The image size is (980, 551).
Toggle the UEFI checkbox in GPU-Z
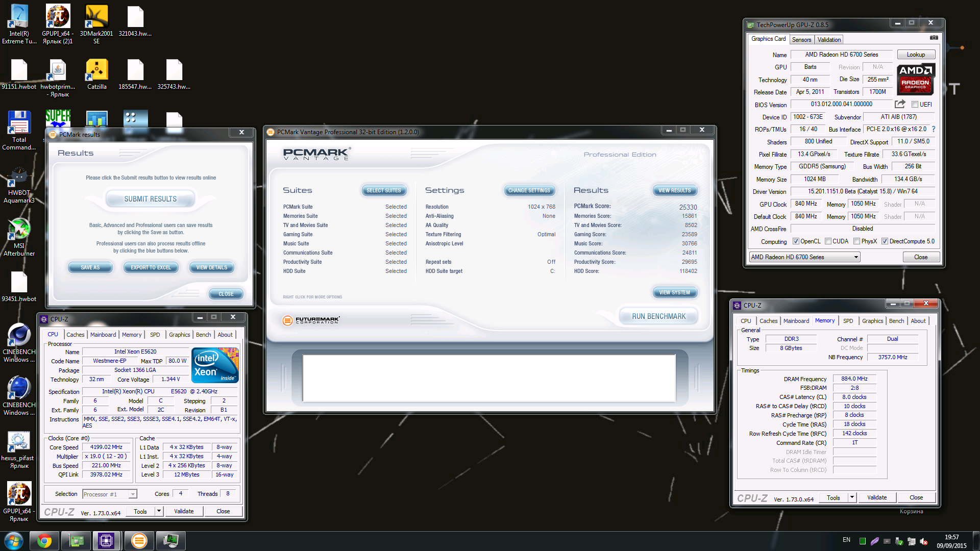(x=915, y=105)
